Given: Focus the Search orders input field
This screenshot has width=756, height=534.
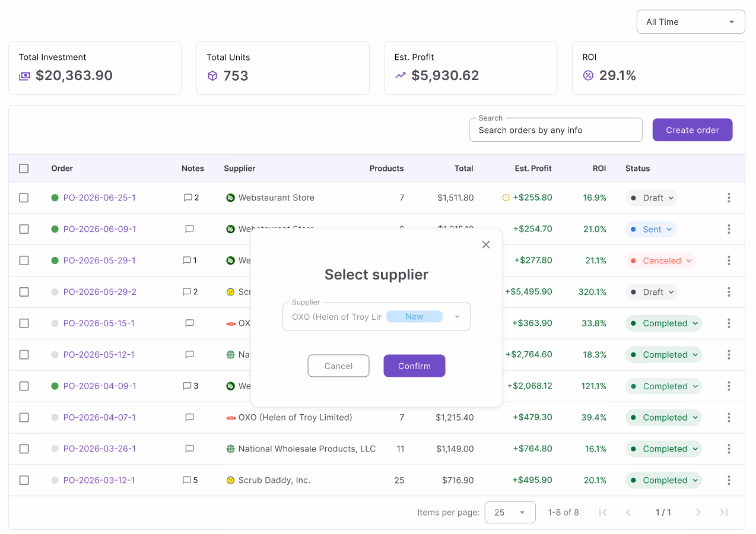Looking at the screenshot, I should pos(555,130).
